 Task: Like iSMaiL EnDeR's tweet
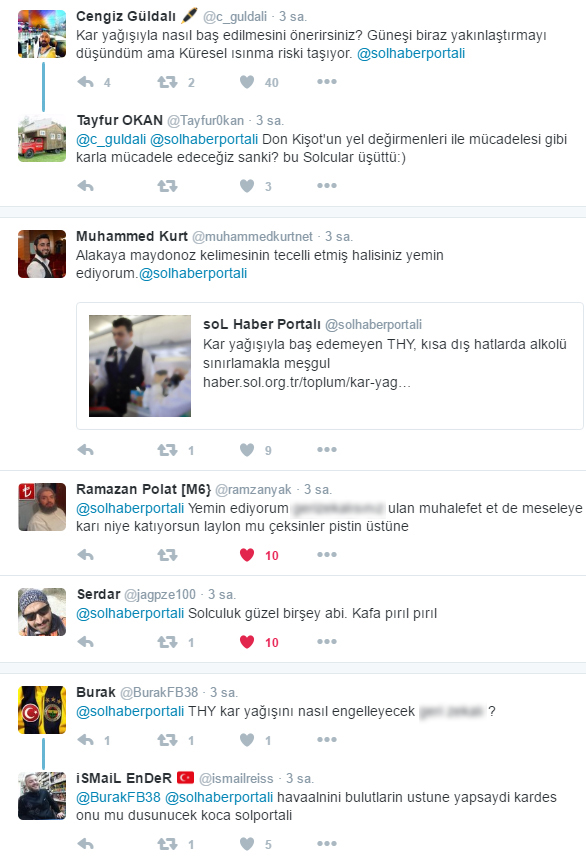pos(247,843)
